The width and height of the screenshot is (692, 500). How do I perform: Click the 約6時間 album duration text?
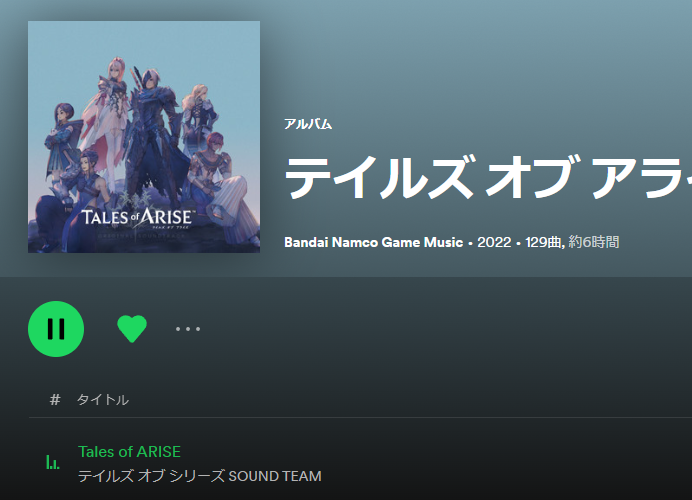(x=594, y=242)
